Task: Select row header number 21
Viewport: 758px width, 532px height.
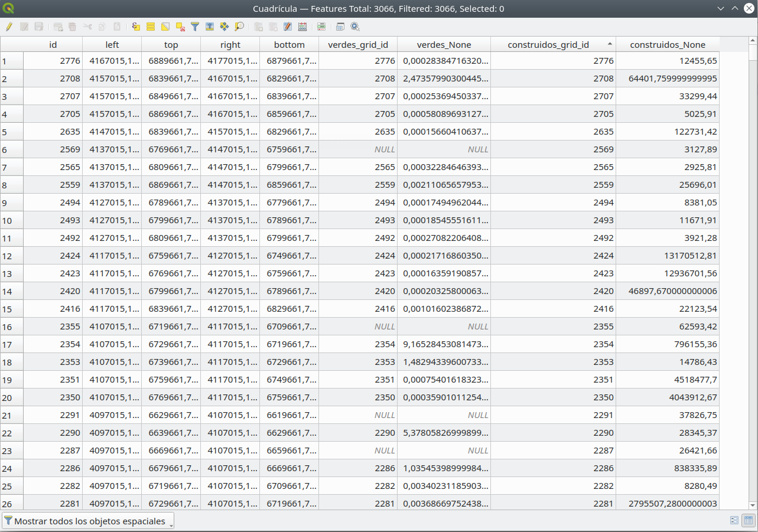Action: [12, 415]
